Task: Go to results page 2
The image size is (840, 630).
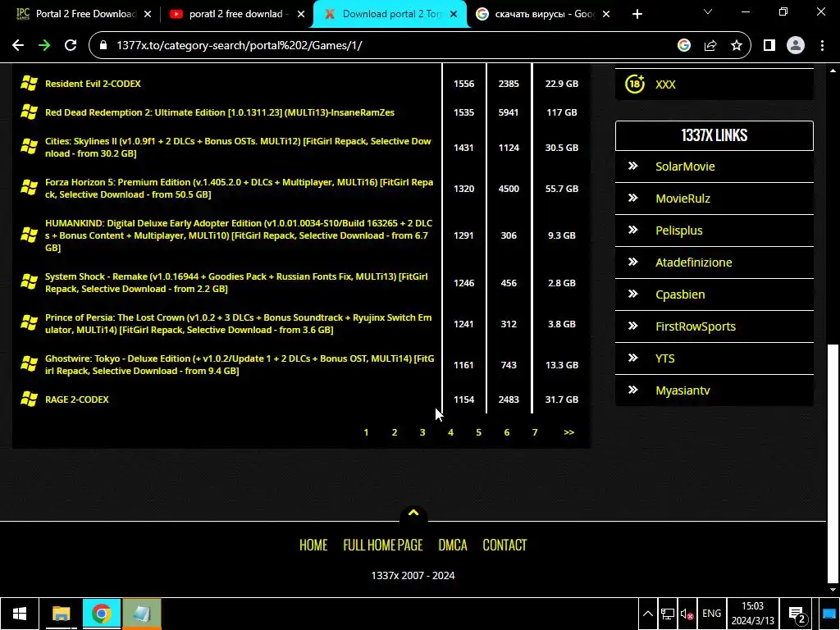Action: [x=395, y=432]
